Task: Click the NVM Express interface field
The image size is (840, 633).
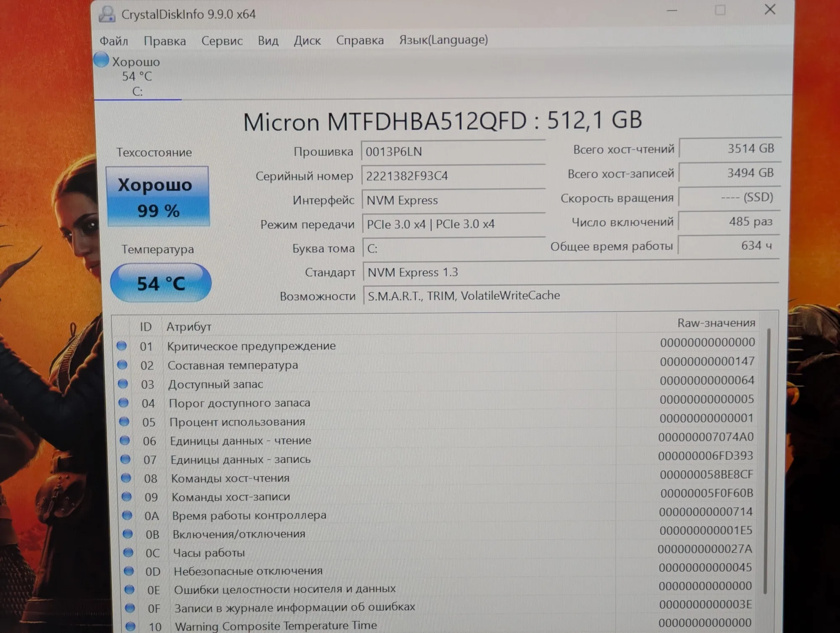Action: [x=454, y=200]
